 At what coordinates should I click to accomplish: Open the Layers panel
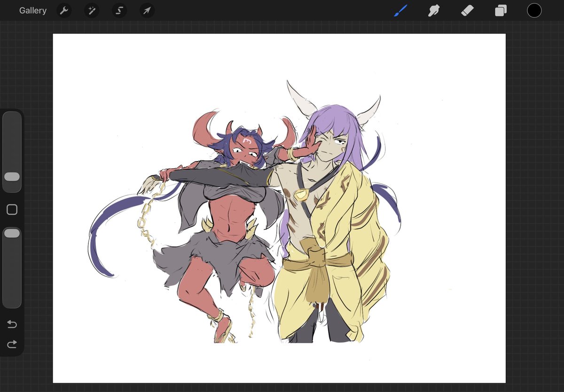tap(501, 10)
